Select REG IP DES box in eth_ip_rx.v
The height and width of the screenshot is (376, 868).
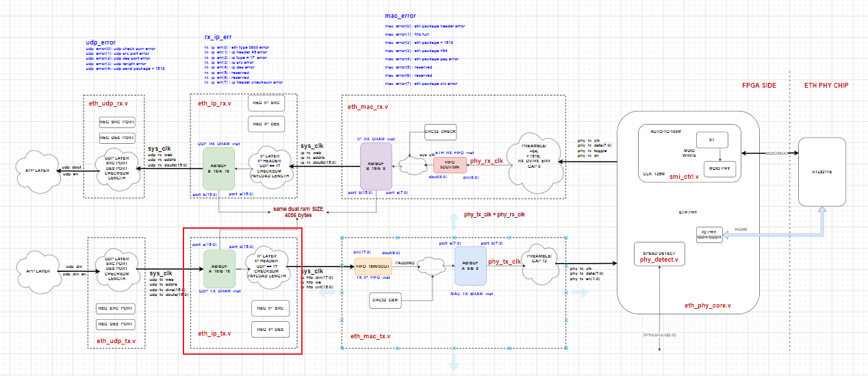(266, 125)
